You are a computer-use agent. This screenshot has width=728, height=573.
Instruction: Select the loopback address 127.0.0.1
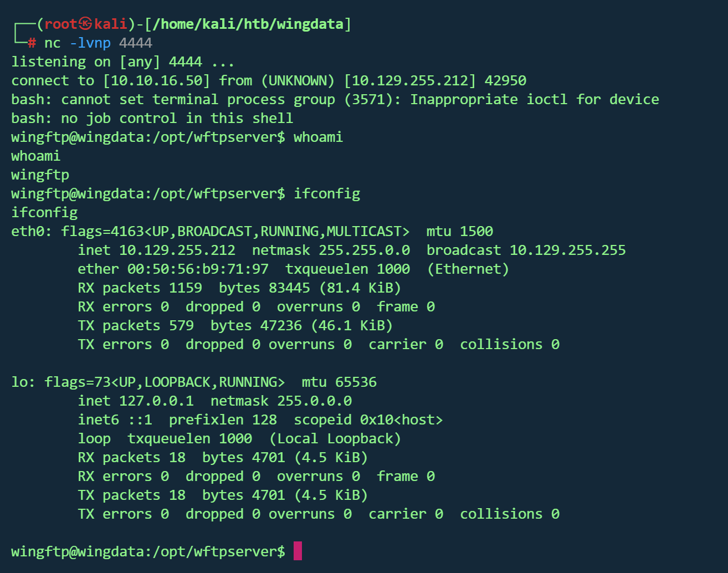click(x=156, y=401)
